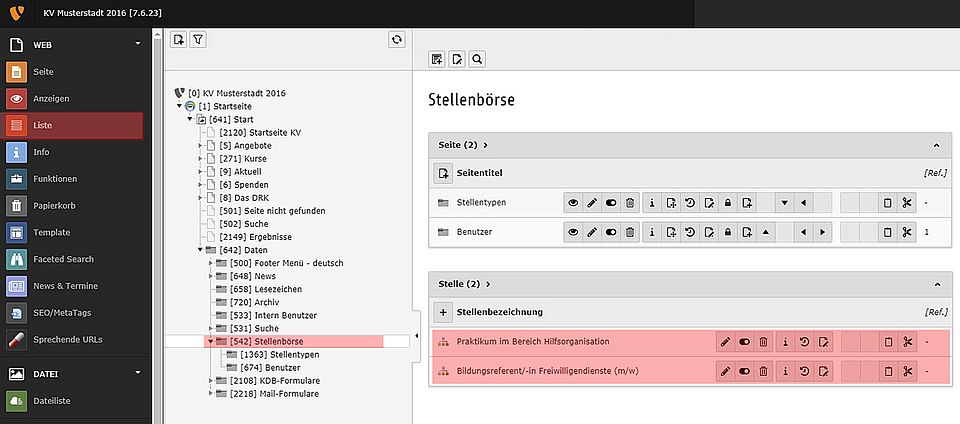960x424 pixels.
Task: Toggle hide switch for Benutzer page
Action: tap(611, 232)
